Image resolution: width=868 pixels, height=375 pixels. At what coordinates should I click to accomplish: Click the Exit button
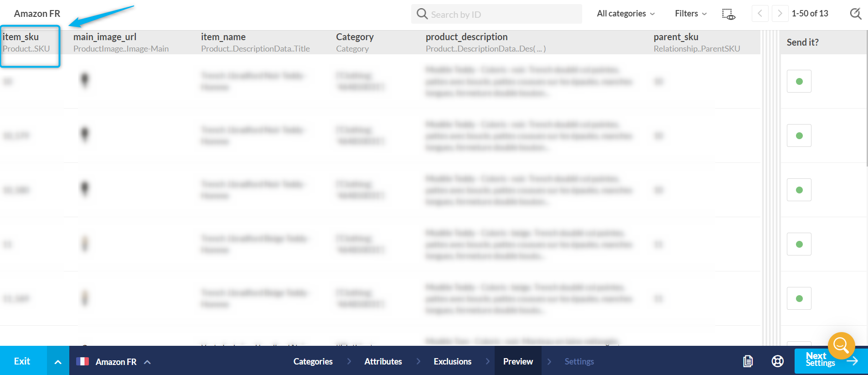click(22, 361)
